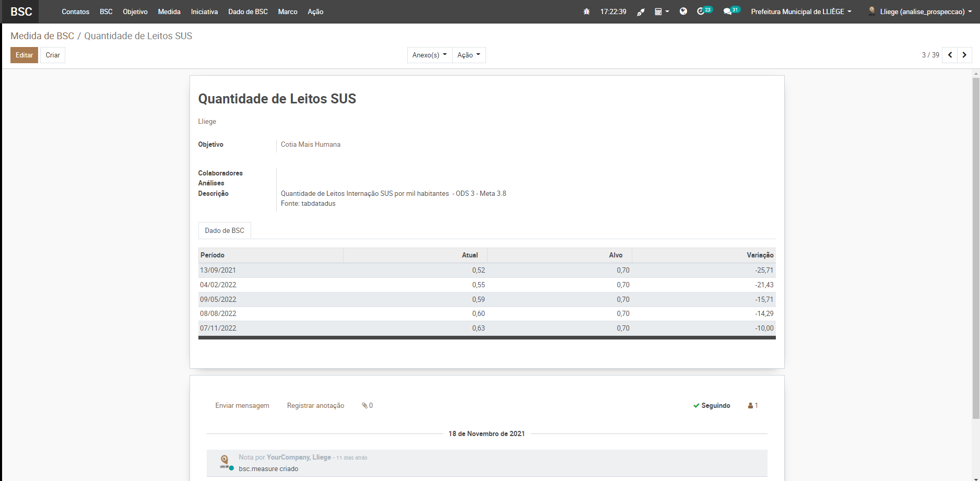Click the plug connection icon
This screenshot has height=481, width=980.
pos(641,11)
